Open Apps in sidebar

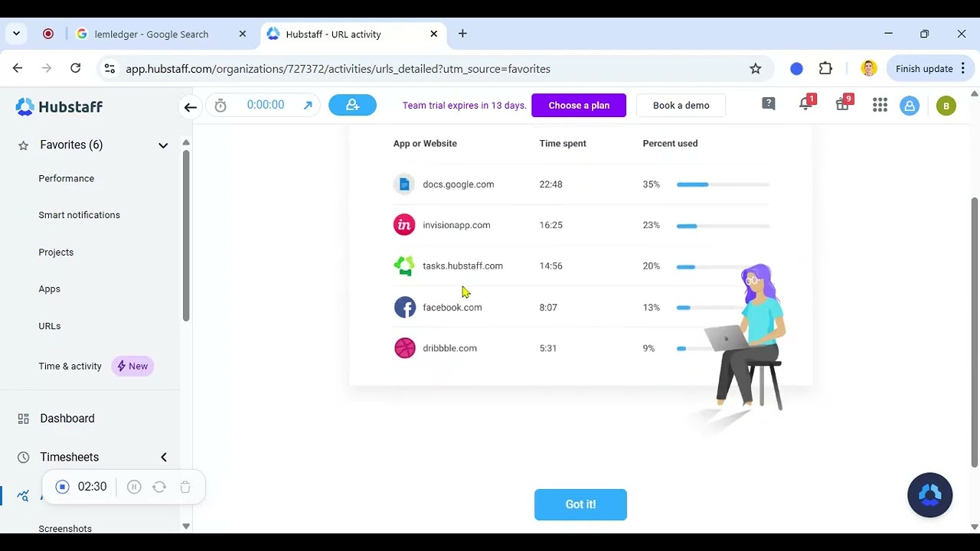click(x=49, y=289)
